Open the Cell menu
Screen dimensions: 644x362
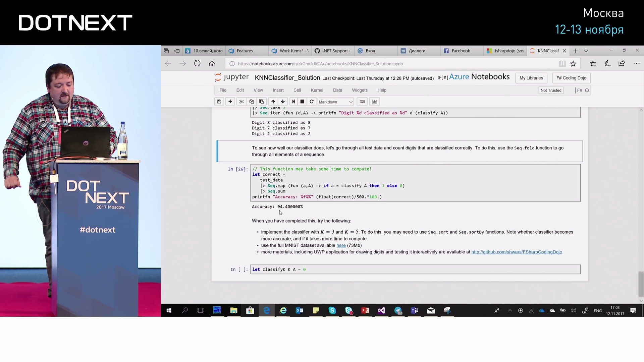pyautogui.click(x=297, y=90)
